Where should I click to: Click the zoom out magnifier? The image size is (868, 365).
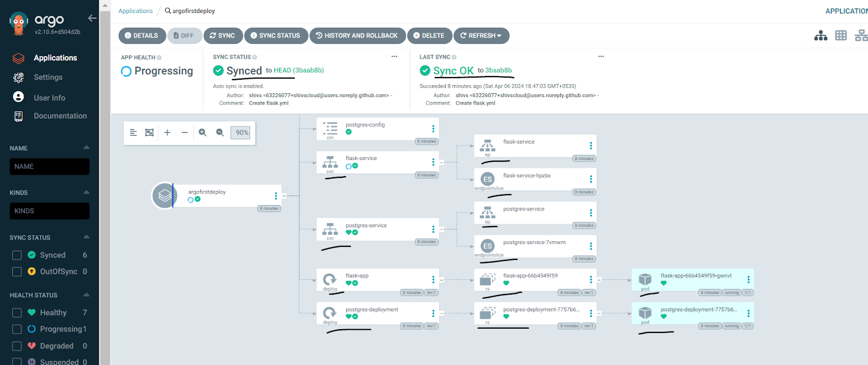[220, 132]
